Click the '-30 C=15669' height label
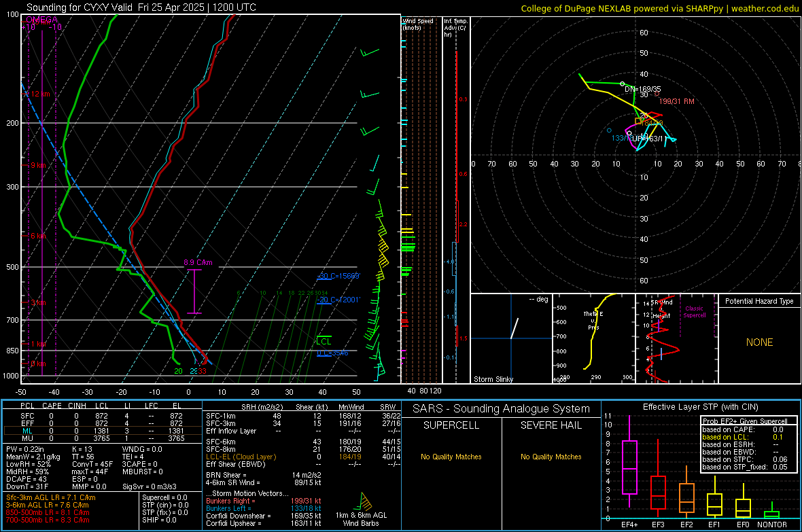Image resolution: width=802 pixels, height=532 pixels. (x=338, y=277)
